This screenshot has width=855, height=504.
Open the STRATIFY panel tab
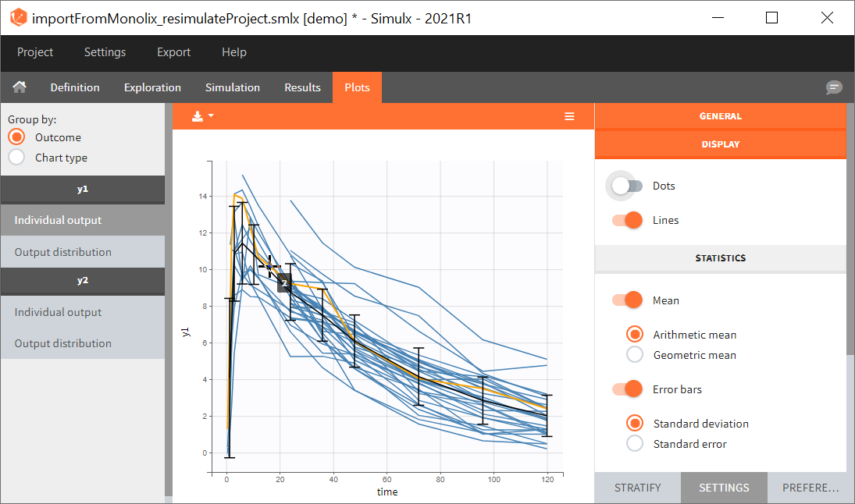637,488
